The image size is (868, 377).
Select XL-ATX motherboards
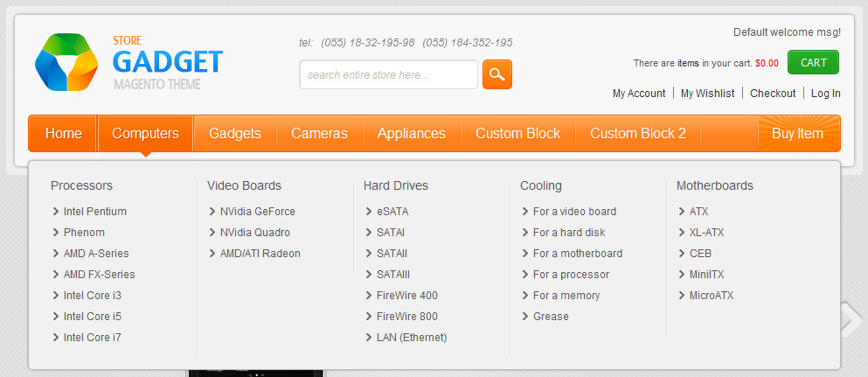[x=706, y=233]
